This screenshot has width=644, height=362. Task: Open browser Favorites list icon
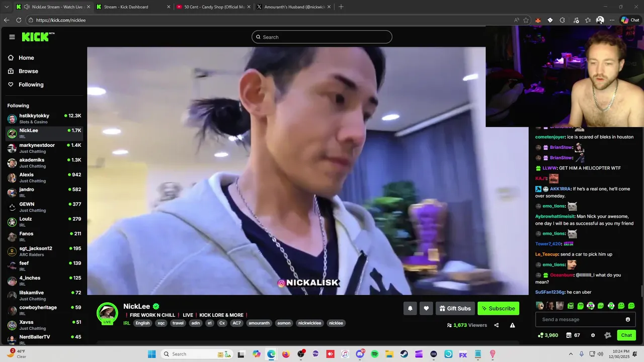(x=588, y=20)
